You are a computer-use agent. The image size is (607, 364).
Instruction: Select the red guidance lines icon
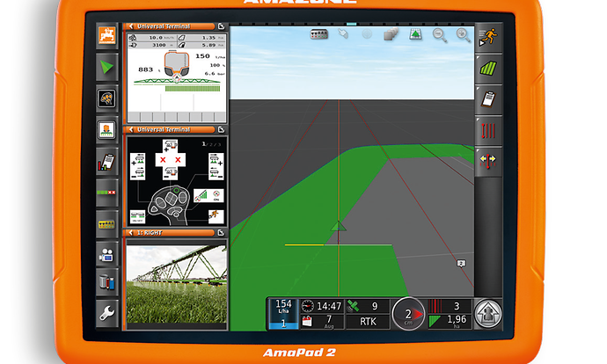tap(488, 131)
